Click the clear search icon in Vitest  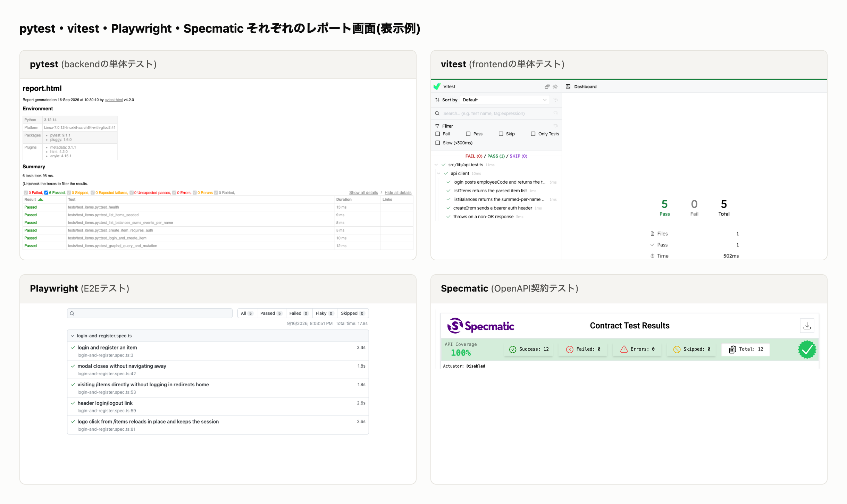coord(555,114)
